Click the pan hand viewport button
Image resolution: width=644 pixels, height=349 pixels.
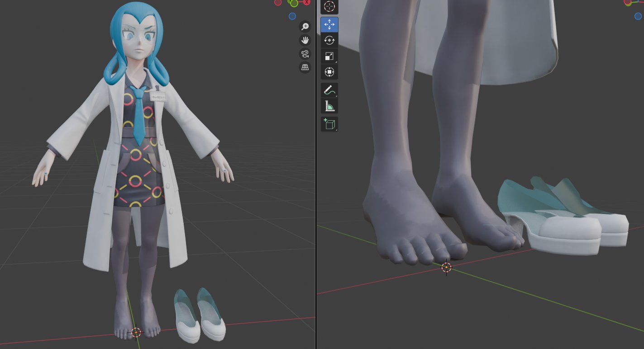(x=305, y=40)
